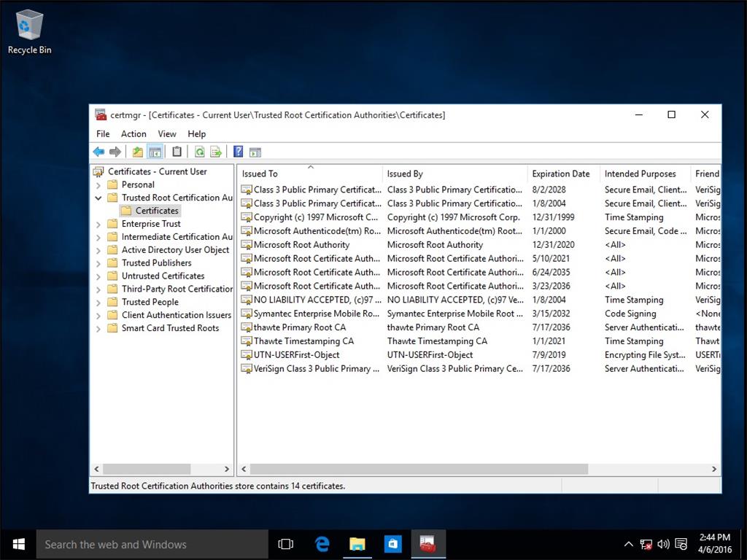Open the View menu
747x560 pixels.
(167, 134)
